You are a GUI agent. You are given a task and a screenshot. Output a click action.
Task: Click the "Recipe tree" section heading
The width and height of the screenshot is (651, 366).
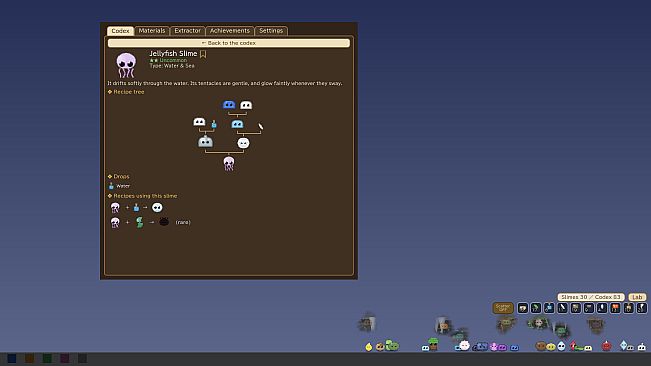click(129, 92)
